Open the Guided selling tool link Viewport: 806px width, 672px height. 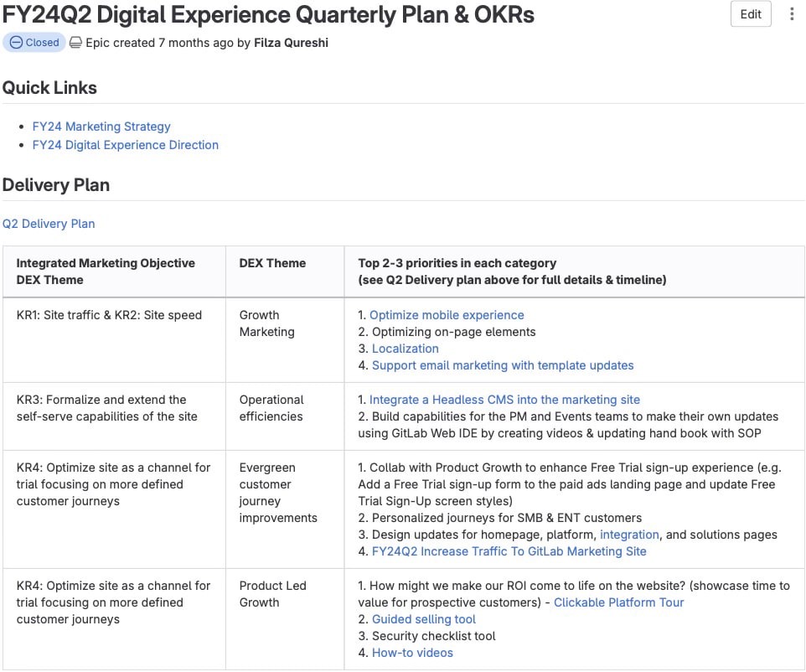click(424, 619)
